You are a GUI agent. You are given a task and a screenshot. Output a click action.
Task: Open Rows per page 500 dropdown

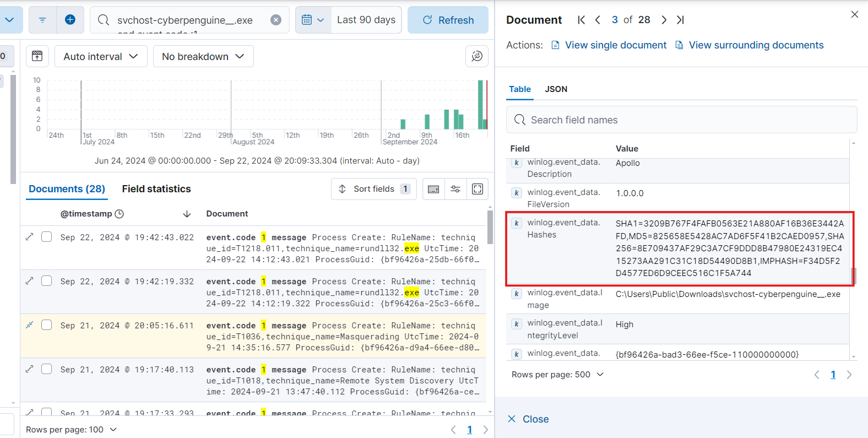tap(557, 375)
